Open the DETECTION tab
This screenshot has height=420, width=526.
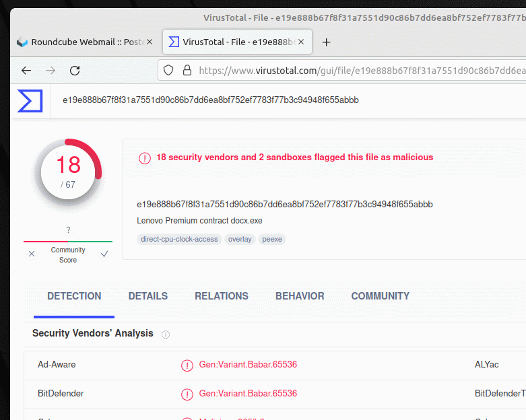[x=74, y=296]
